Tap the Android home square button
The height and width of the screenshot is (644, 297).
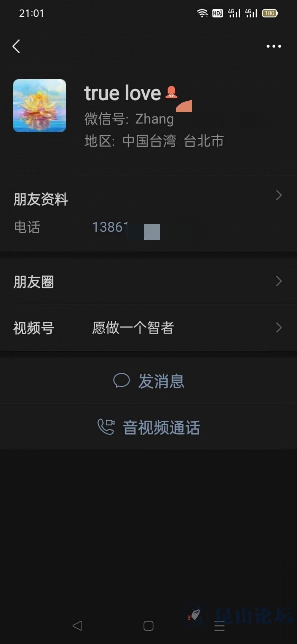[148, 626]
